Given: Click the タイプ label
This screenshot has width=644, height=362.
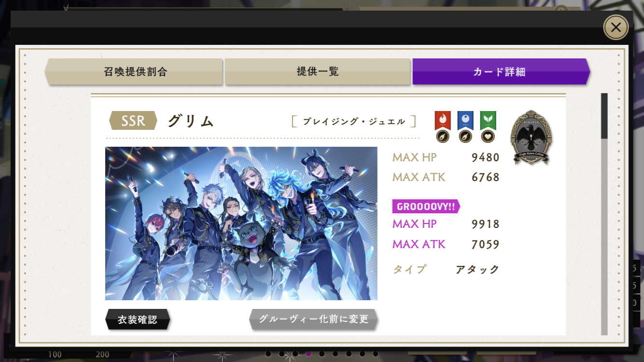Looking at the screenshot, I should coord(409,269).
